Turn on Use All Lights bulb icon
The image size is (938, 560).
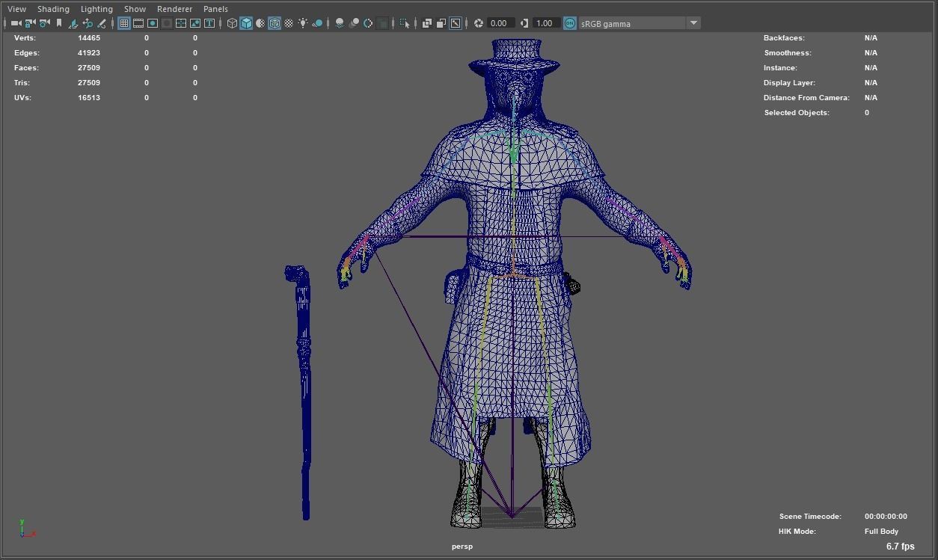point(303,23)
